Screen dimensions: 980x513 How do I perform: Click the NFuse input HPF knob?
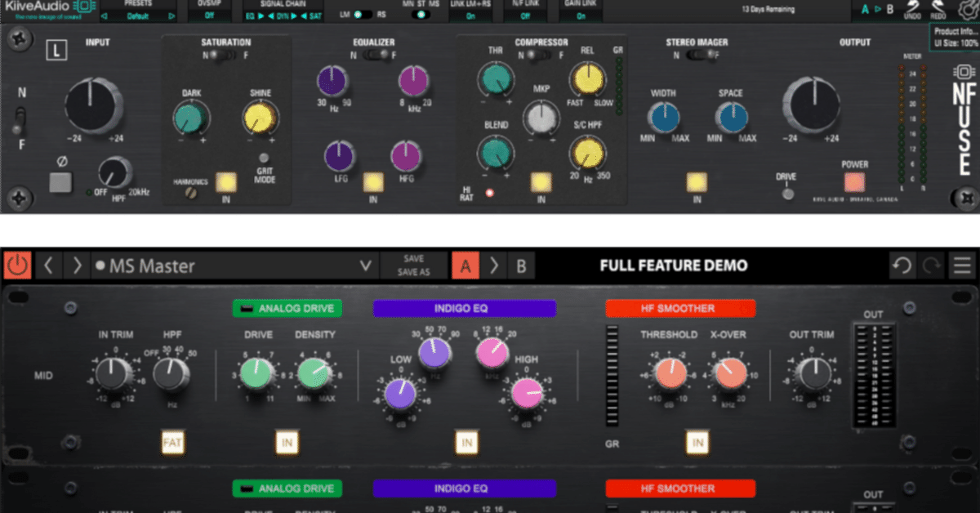(115, 173)
